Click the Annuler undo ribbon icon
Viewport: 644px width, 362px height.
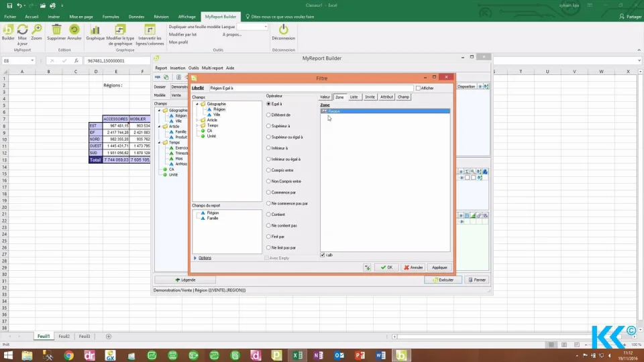pyautogui.click(x=74, y=29)
